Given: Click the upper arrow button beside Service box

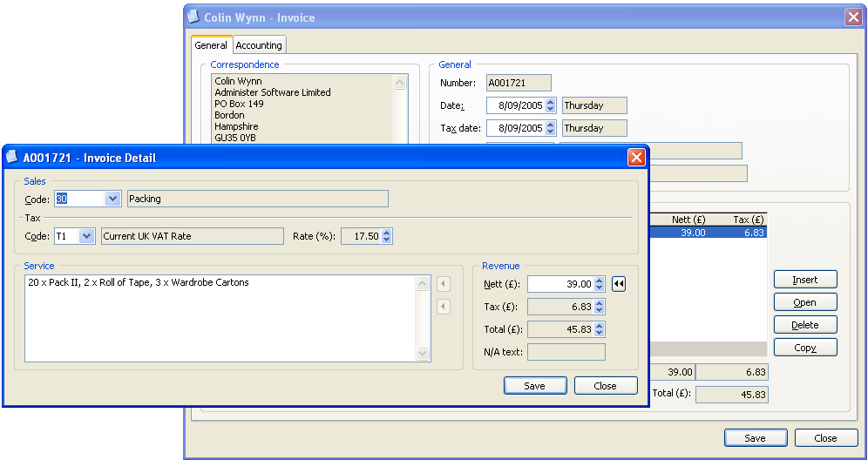Looking at the screenshot, I should point(444,284).
